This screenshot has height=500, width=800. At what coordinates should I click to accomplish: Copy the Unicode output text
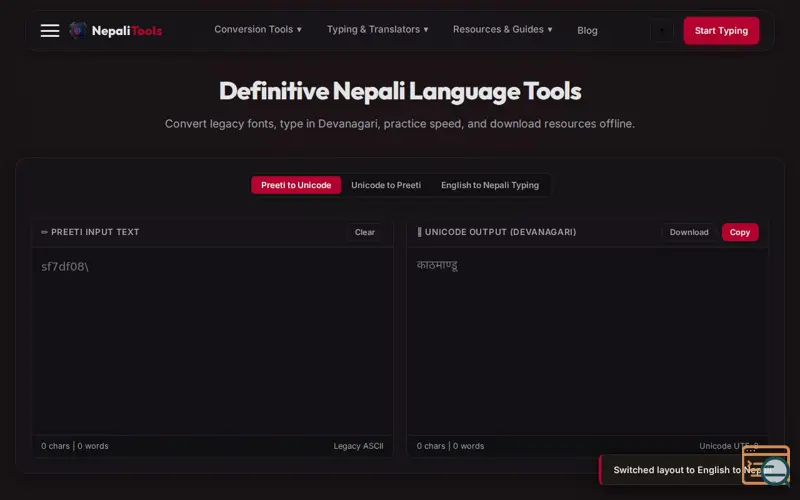coord(740,232)
